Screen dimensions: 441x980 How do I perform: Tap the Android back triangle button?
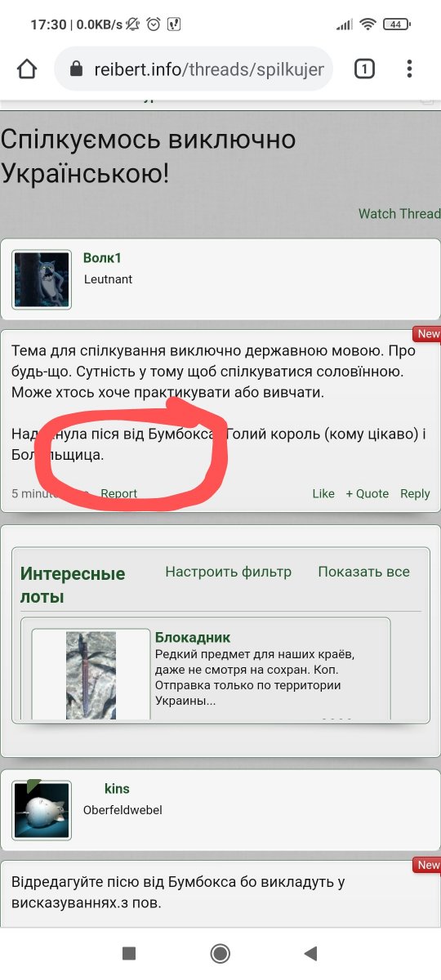pos(310,953)
